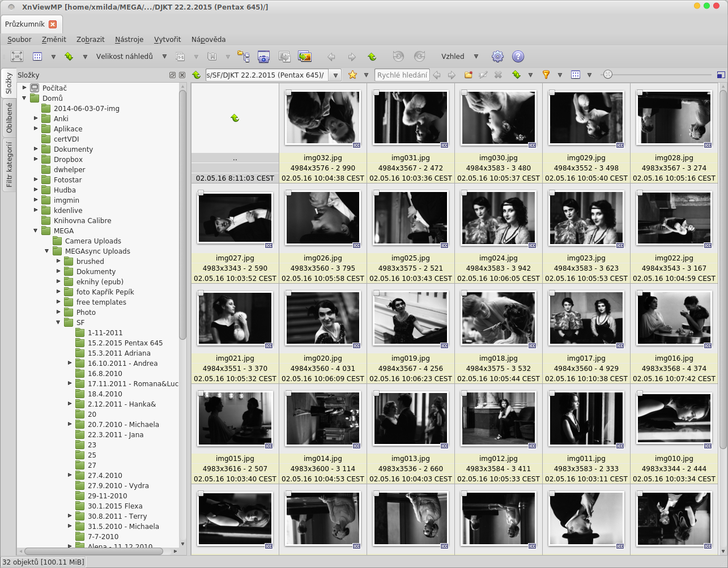Open the Nápověda menu
Viewport: 728px width, 568px height.
208,40
